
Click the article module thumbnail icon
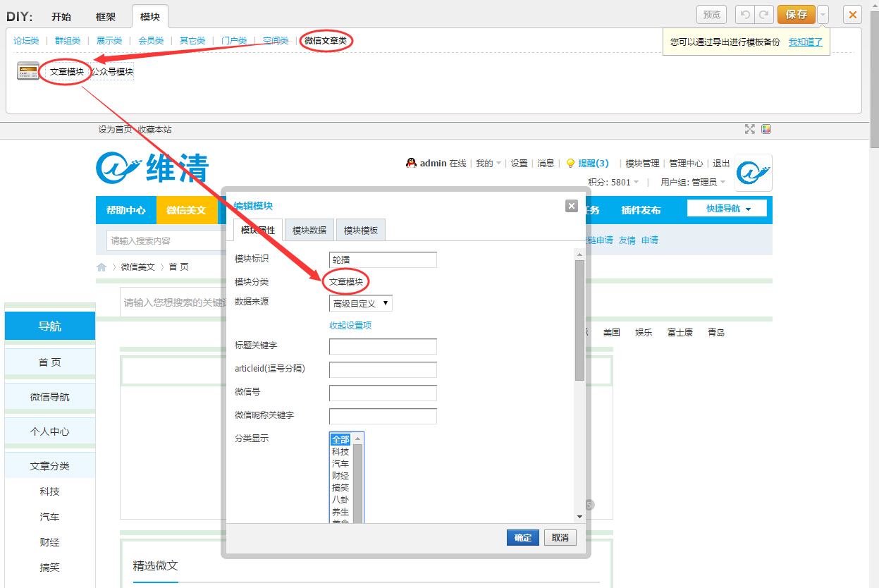coord(28,71)
